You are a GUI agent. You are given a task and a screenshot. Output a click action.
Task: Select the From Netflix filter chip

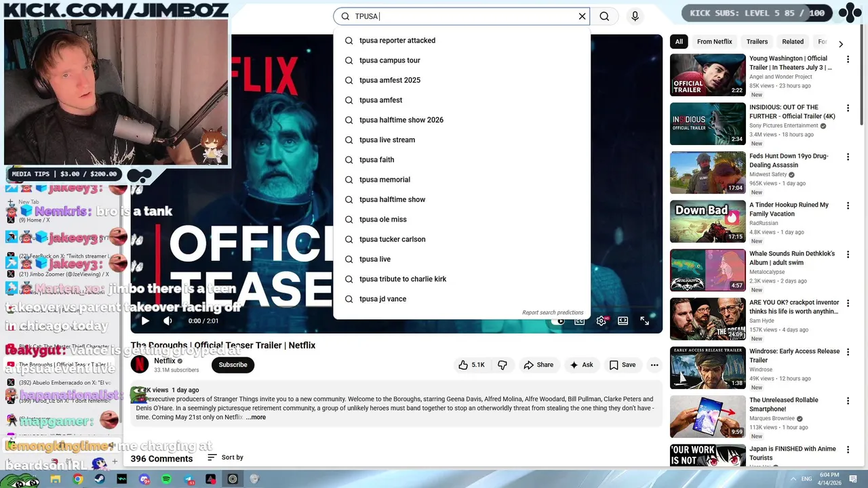point(715,41)
